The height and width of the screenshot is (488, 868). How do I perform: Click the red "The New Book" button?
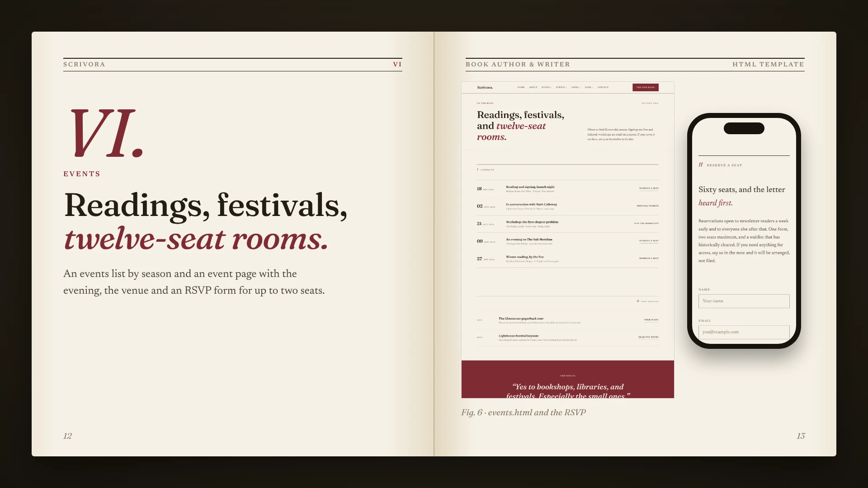(x=646, y=87)
